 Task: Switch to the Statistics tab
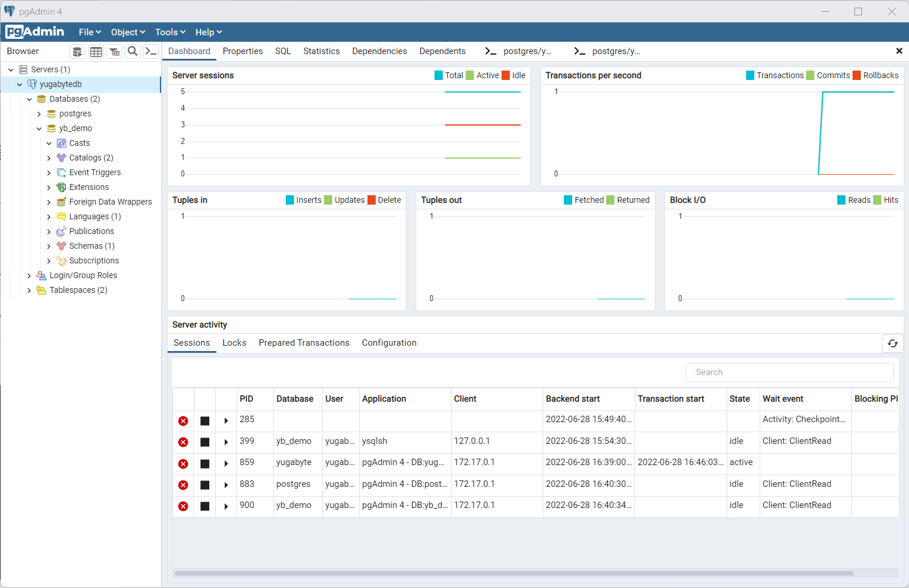coord(321,51)
